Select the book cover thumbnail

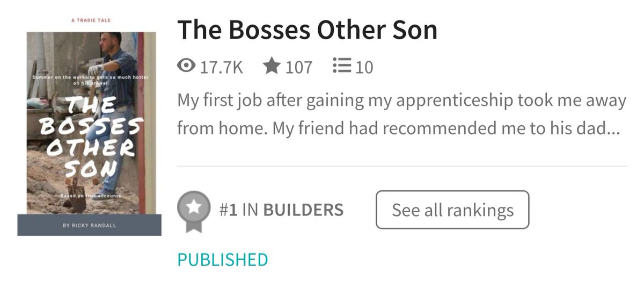coord(90,128)
